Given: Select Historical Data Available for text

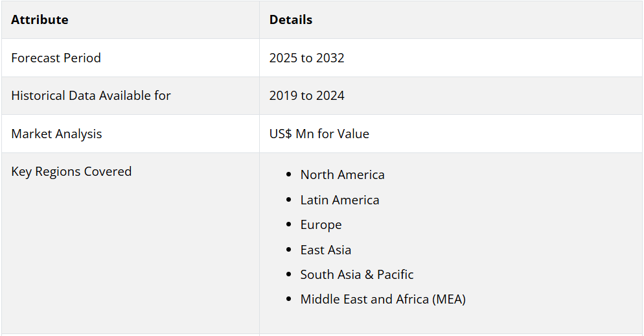Looking at the screenshot, I should 91,95.
